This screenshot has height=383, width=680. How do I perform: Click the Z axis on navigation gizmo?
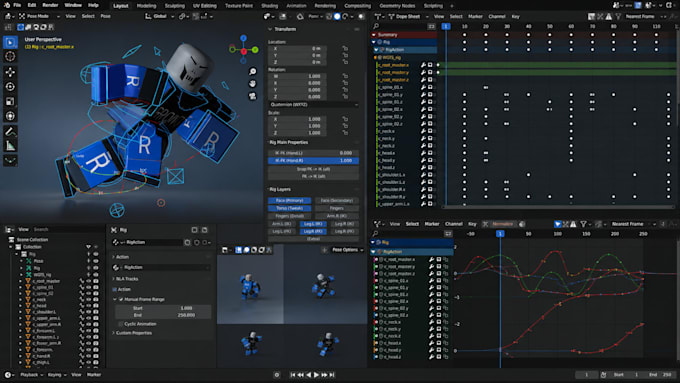[243, 38]
